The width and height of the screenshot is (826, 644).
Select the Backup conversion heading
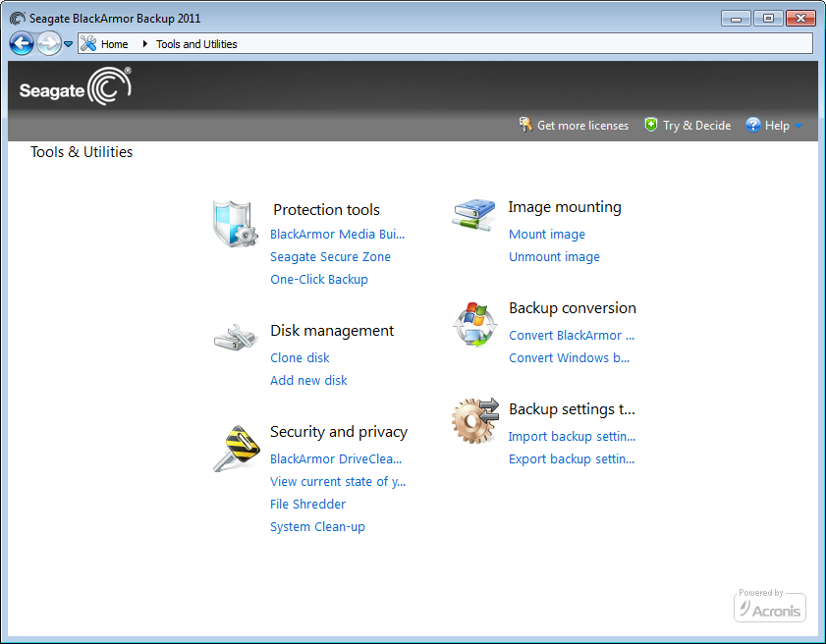point(572,308)
